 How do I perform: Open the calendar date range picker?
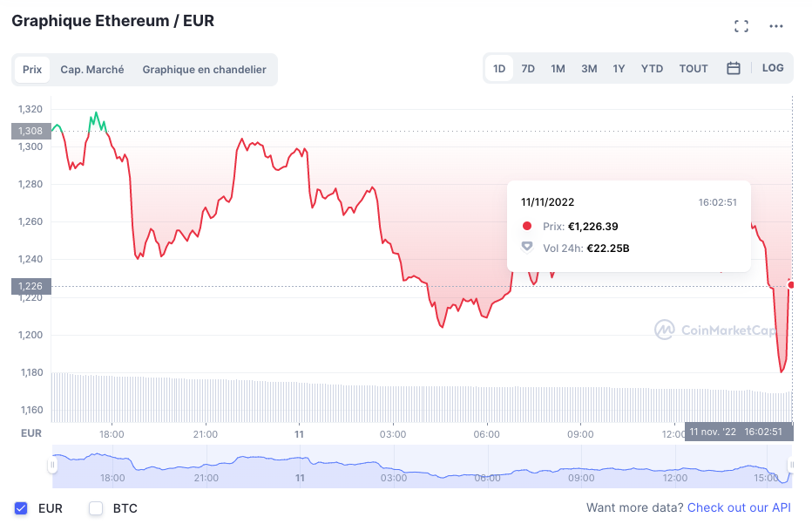pyautogui.click(x=734, y=68)
